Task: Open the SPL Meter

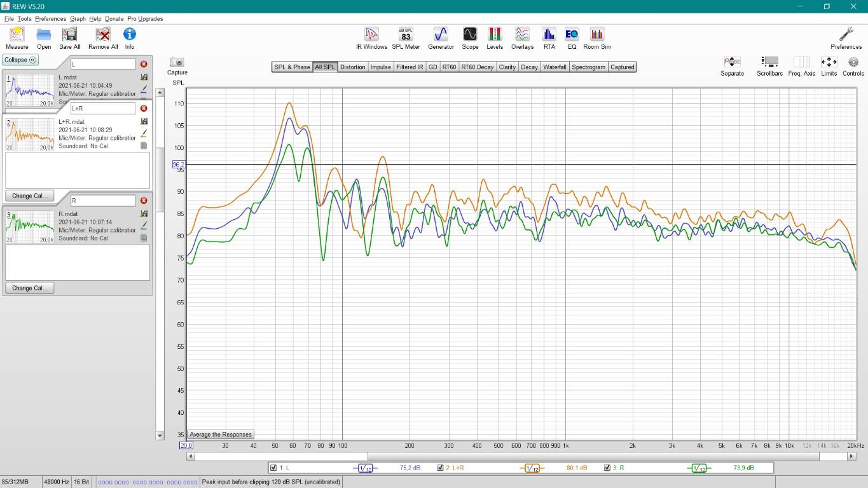Action: (x=406, y=38)
